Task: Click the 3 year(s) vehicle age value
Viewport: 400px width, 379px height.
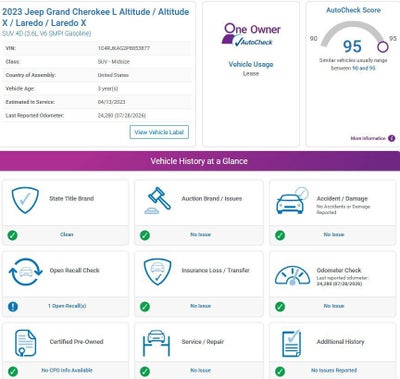Action: click(108, 88)
